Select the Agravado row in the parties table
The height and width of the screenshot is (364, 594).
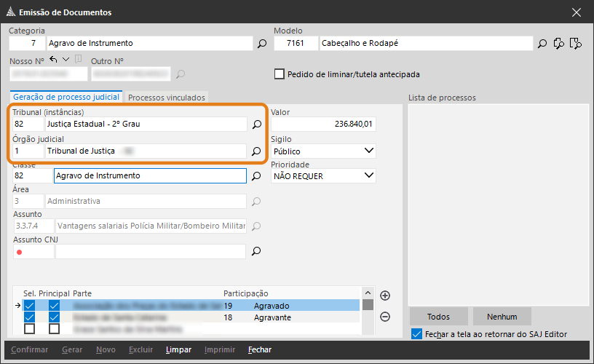point(191,305)
